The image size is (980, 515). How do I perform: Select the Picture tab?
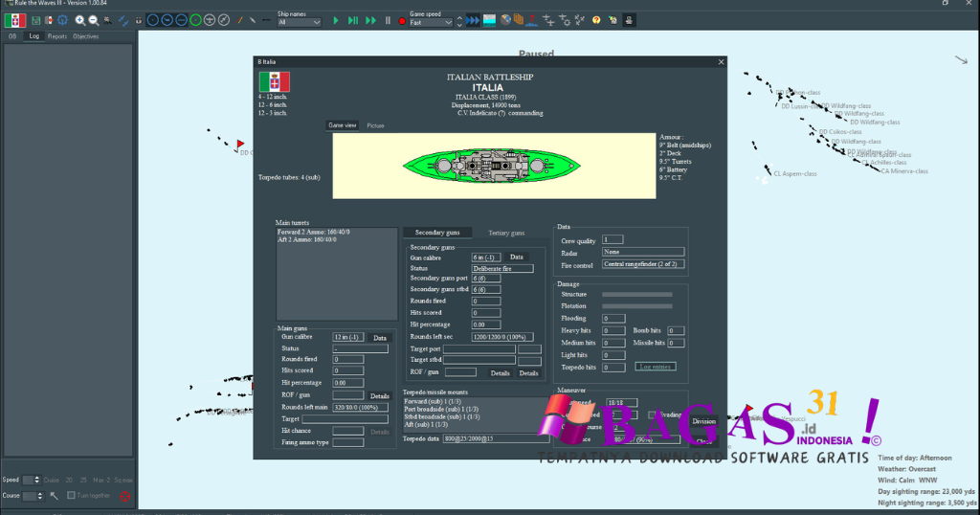375,125
